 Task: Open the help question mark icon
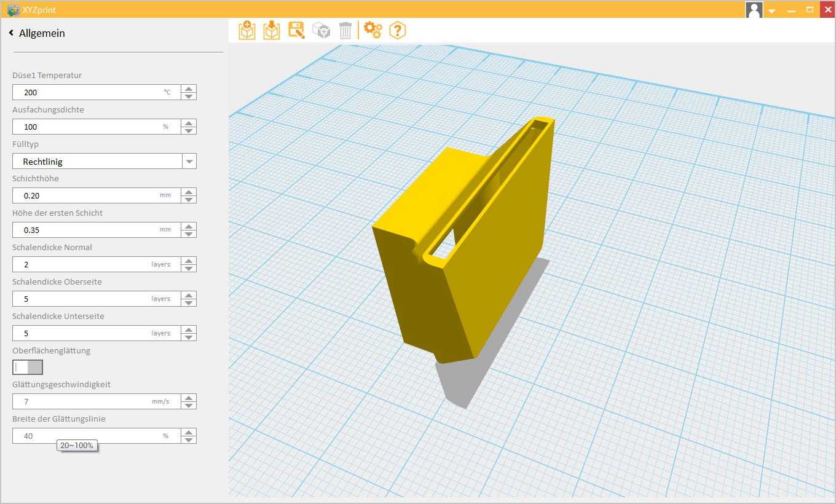click(398, 30)
